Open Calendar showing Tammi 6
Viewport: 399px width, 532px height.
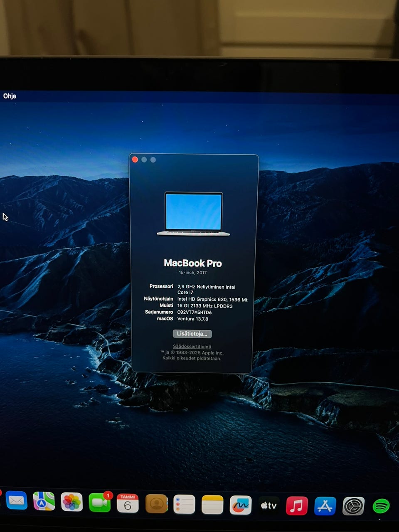pyautogui.click(x=128, y=503)
